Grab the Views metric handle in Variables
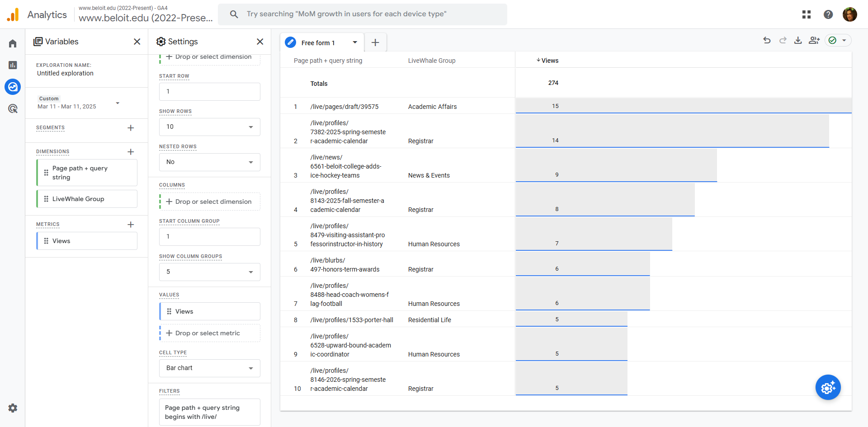 [46, 241]
